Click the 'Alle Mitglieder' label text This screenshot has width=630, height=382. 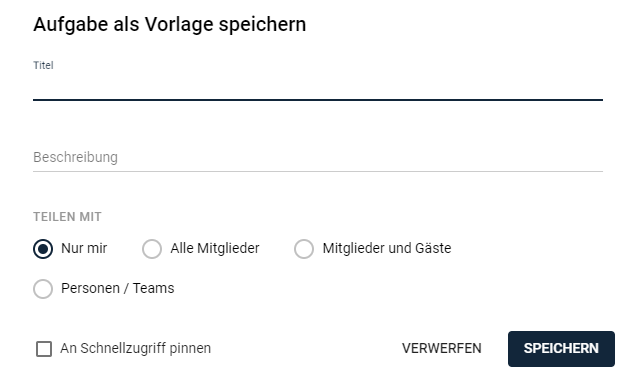[x=215, y=248]
